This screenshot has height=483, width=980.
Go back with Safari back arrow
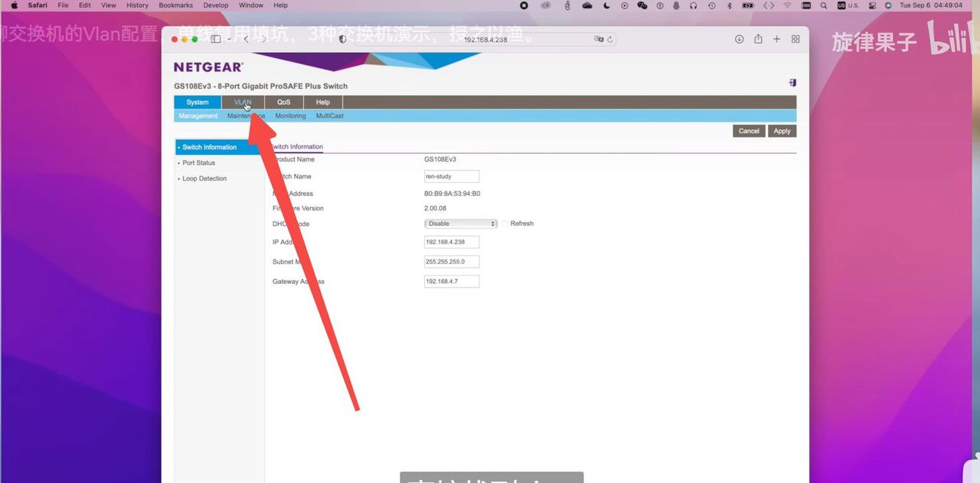pos(246,39)
